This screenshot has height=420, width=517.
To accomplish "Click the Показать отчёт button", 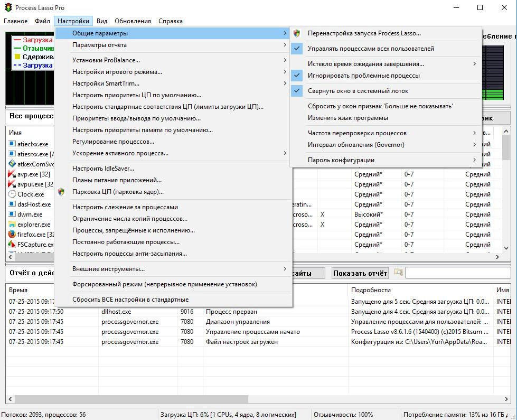I will click(360, 273).
